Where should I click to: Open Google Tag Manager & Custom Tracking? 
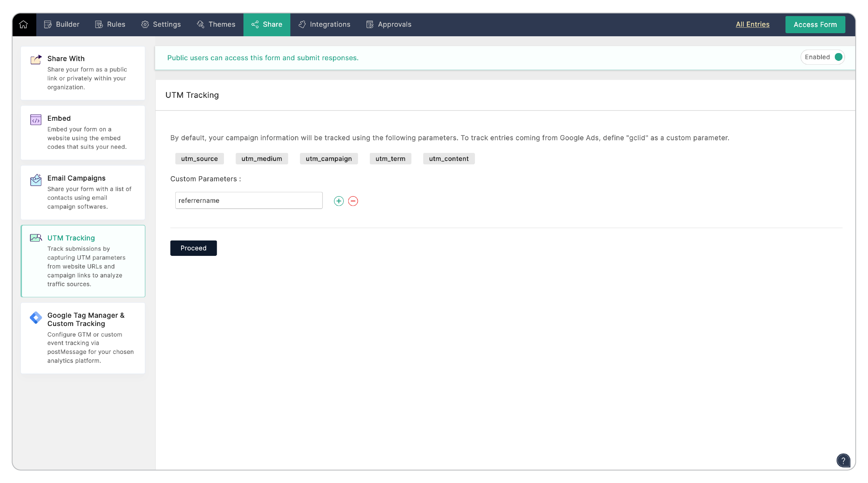(x=83, y=338)
